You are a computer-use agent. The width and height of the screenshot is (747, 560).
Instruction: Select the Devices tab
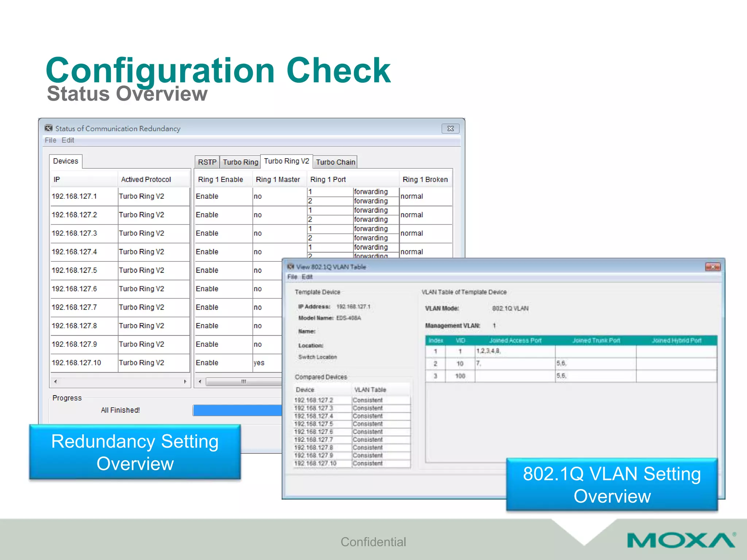[x=66, y=161]
